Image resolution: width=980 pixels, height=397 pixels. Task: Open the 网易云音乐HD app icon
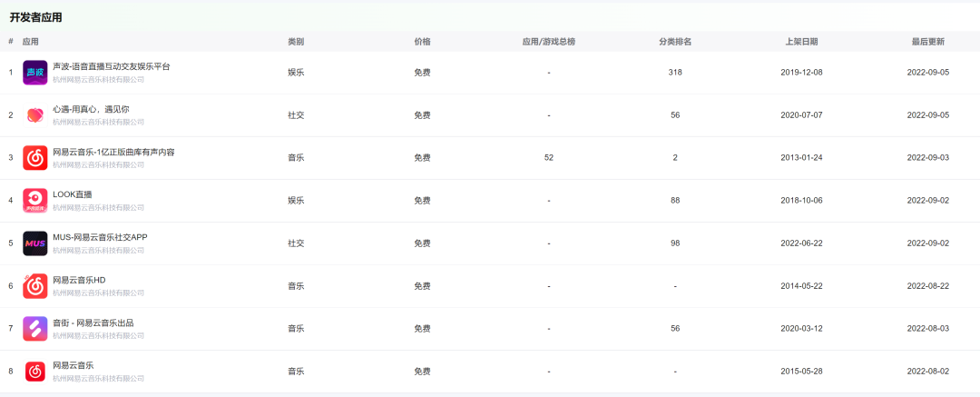35,286
